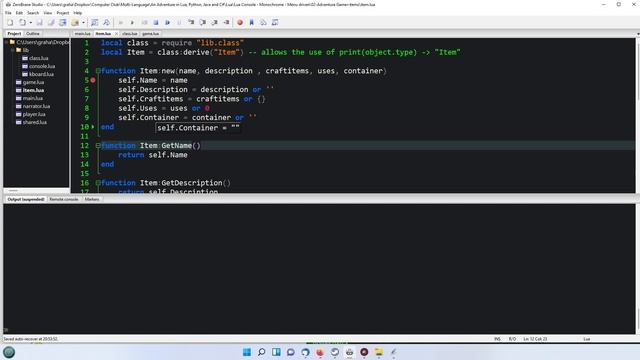640x360 pixels.
Task: Step into the next function
Action: coord(191,22)
